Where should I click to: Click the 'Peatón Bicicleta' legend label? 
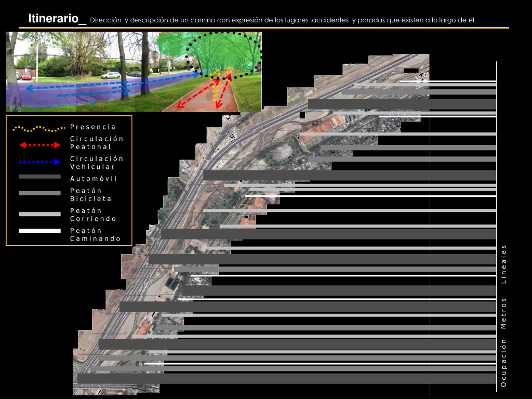coord(90,195)
